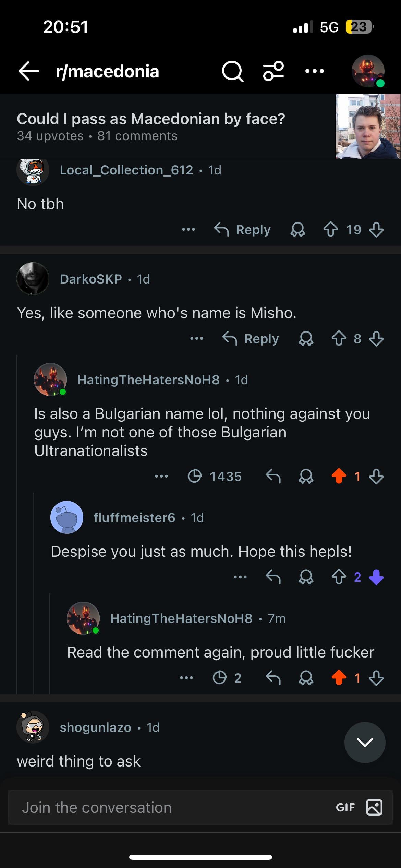Open the sort and filter sliders icon
Viewport: 401px width, 868px height.
273,71
